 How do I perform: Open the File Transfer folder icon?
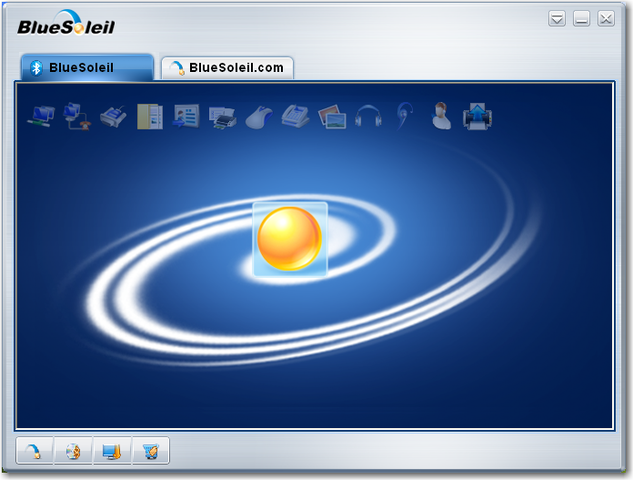150,117
